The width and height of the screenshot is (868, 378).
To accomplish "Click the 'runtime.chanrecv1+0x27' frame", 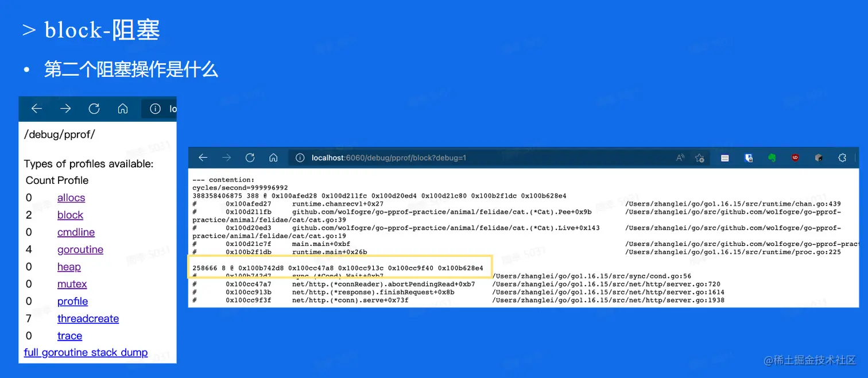I will pos(338,204).
